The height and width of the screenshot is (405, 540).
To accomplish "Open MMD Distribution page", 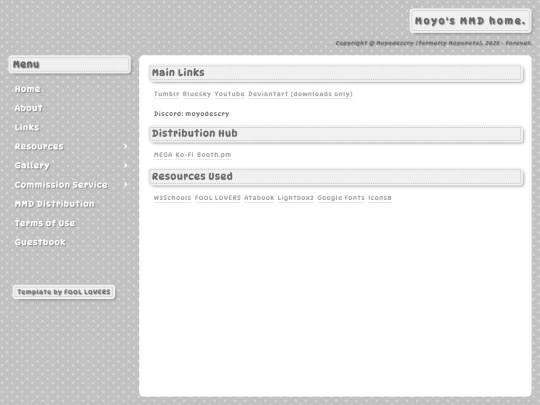I will [x=54, y=204].
